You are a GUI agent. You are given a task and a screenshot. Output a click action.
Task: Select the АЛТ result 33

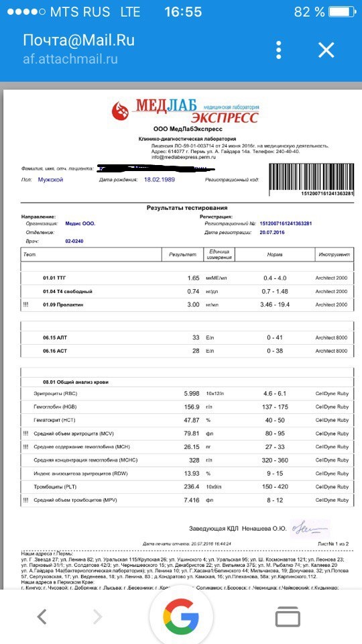pyautogui.click(x=196, y=337)
